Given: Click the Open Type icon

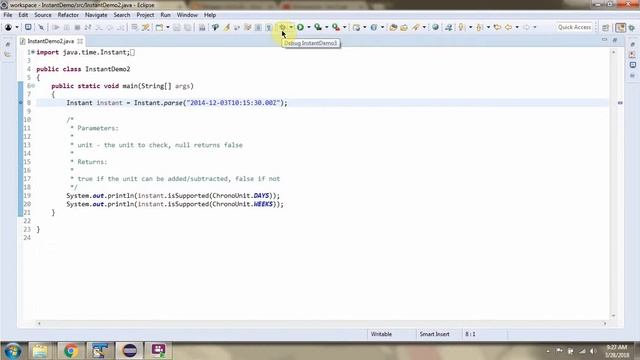Looking at the screenshot, I should (x=393, y=27).
